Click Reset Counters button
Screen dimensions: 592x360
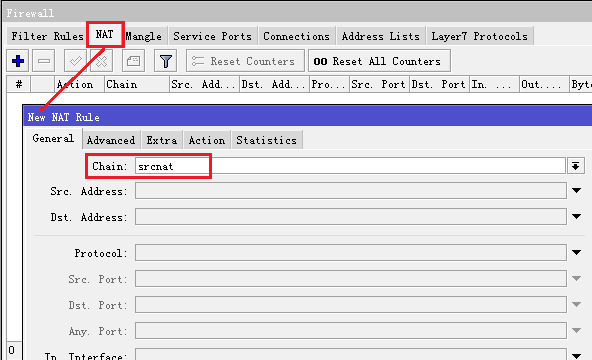[x=245, y=61]
